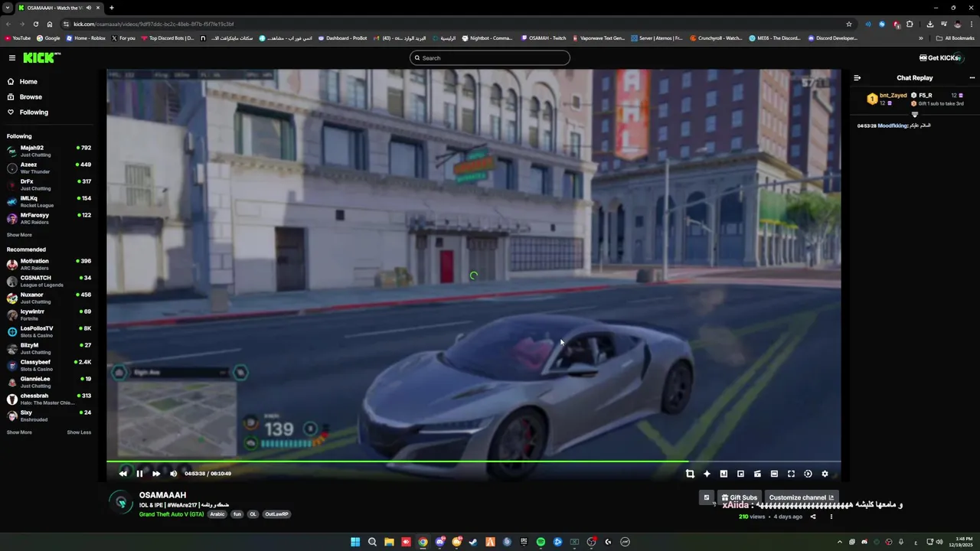Toggle theater mode icon
This screenshot has width=980, height=551.
pos(757,474)
